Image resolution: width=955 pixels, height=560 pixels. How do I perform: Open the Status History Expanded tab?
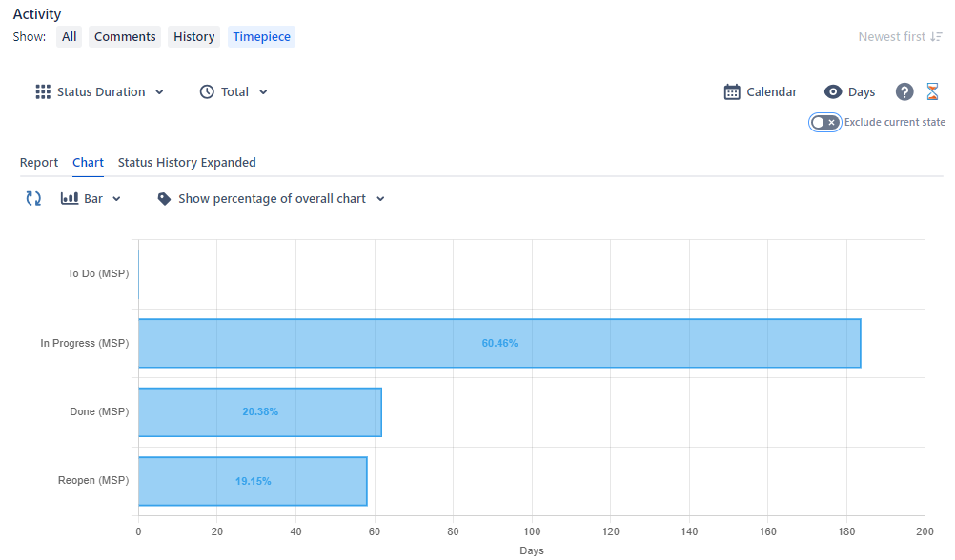[x=187, y=162]
